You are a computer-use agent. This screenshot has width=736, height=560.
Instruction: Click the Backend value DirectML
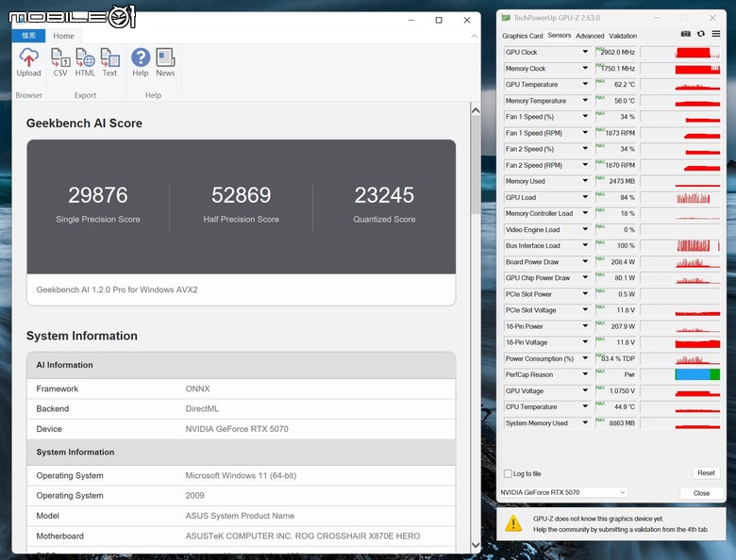(x=202, y=409)
